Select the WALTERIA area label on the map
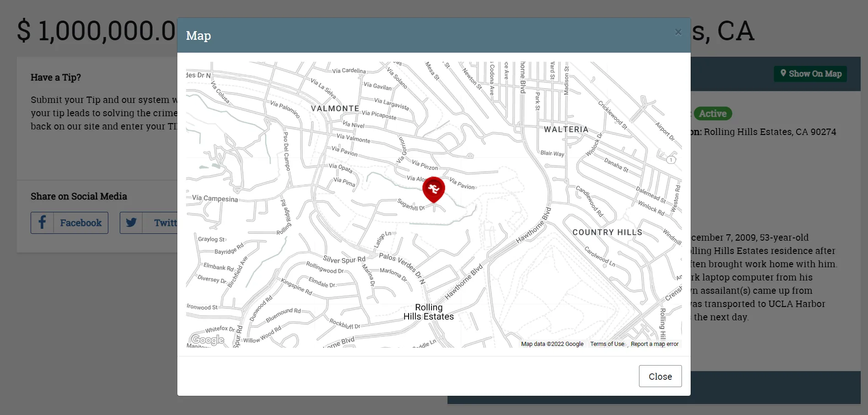868x415 pixels. 566,129
